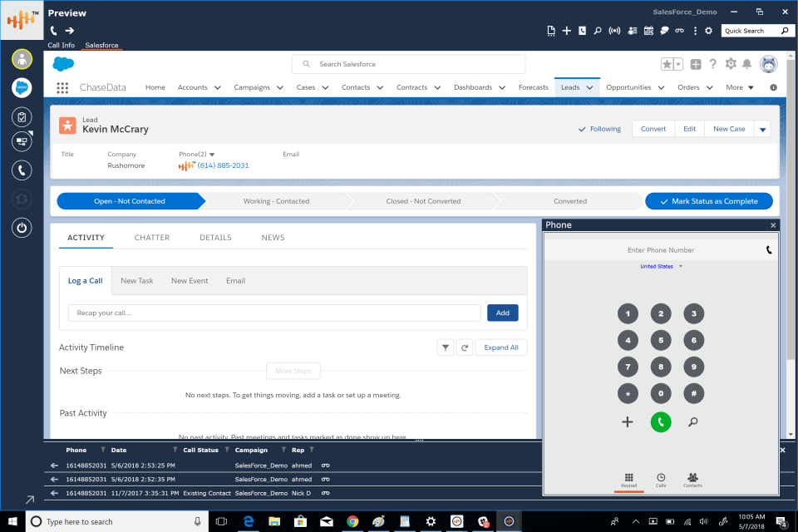Open the clipboard checklist sidebar icon
798x532 pixels.
pos(22,117)
